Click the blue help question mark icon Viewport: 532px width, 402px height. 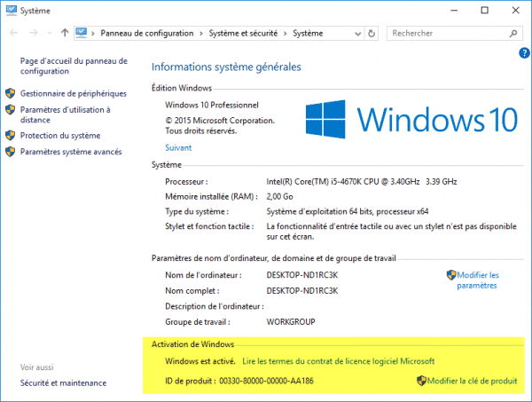[x=524, y=53]
